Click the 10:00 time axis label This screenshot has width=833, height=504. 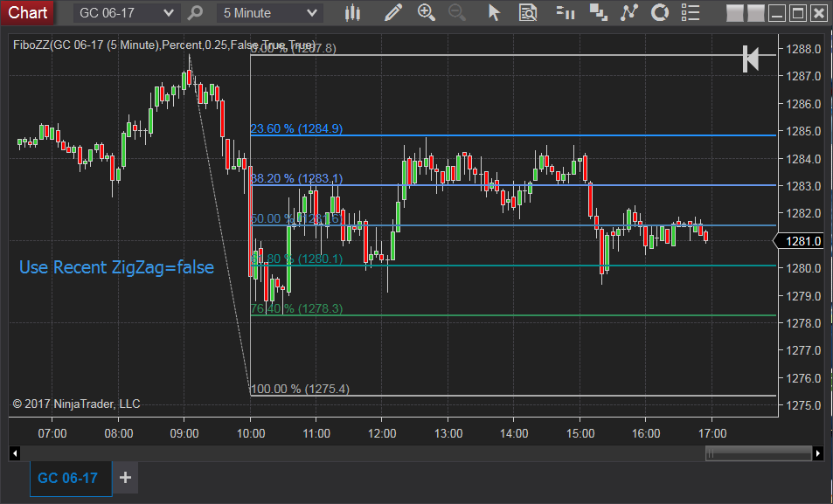251,433
